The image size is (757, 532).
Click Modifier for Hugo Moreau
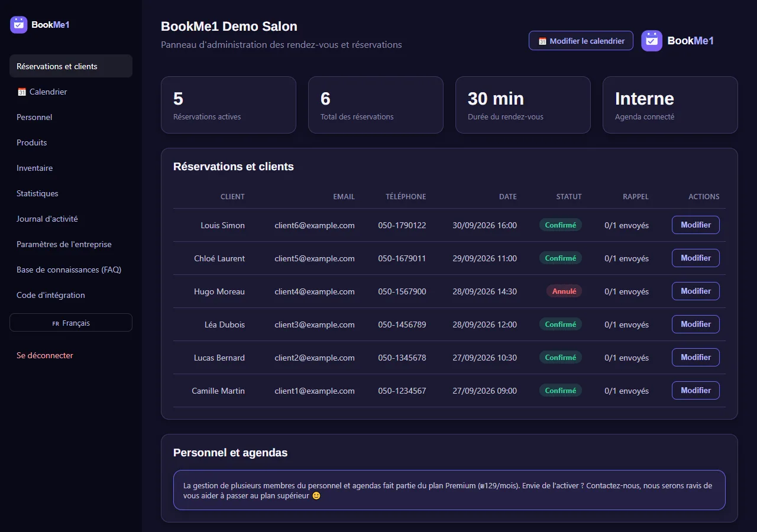tap(695, 291)
